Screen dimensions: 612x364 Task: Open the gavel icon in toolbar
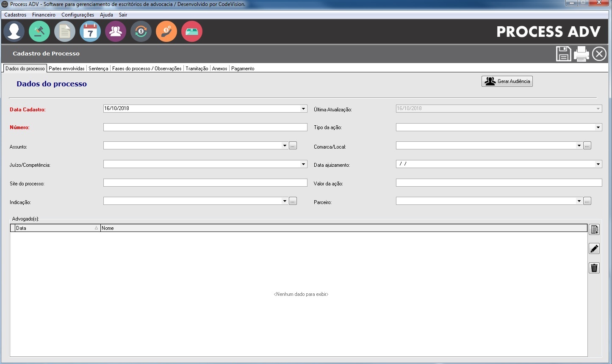(39, 32)
